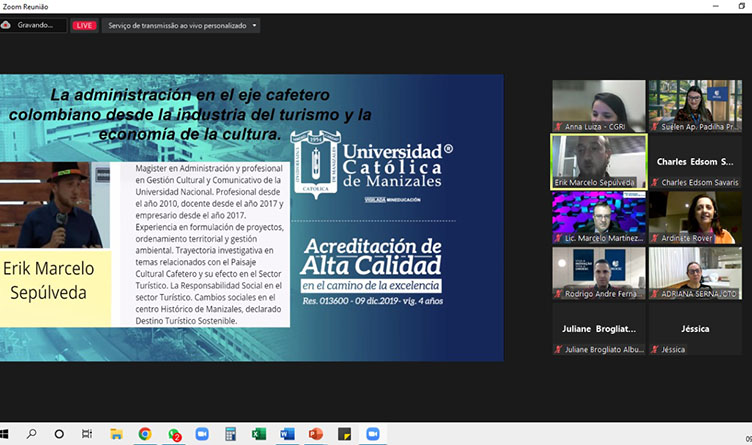
Task: Select Anna Luiza's video thumbnail
Action: click(x=598, y=105)
